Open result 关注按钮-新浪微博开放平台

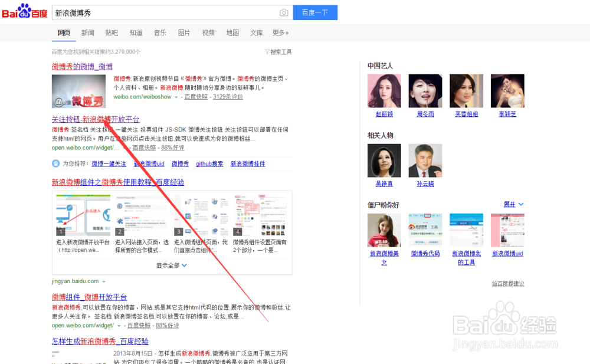(x=96, y=119)
